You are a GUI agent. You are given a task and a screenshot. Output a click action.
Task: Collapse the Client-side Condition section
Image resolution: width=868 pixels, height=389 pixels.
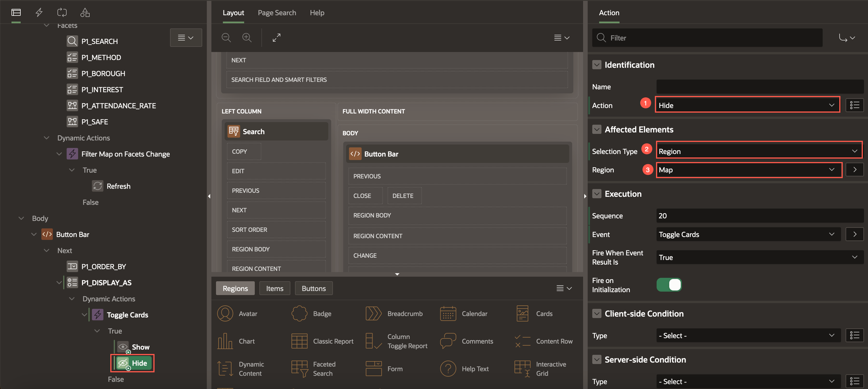pyautogui.click(x=597, y=313)
